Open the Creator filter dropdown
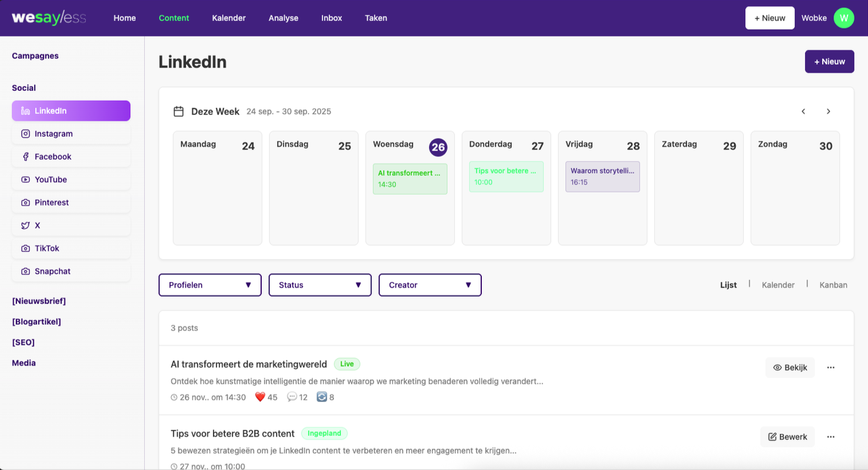868x470 pixels. [430, 285]
